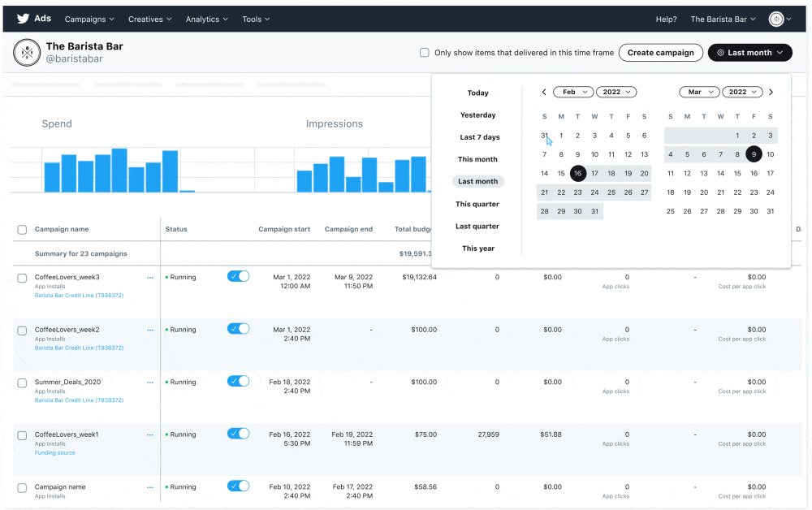
Task: Open Barista Bar Credit Line under CoffeeLovers_week2
Action: (x=80, y=348)
